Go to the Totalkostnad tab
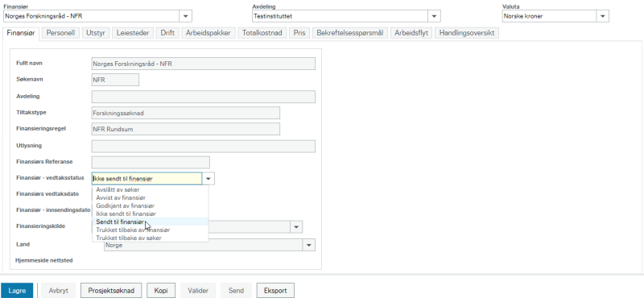 tap(262, 33)
